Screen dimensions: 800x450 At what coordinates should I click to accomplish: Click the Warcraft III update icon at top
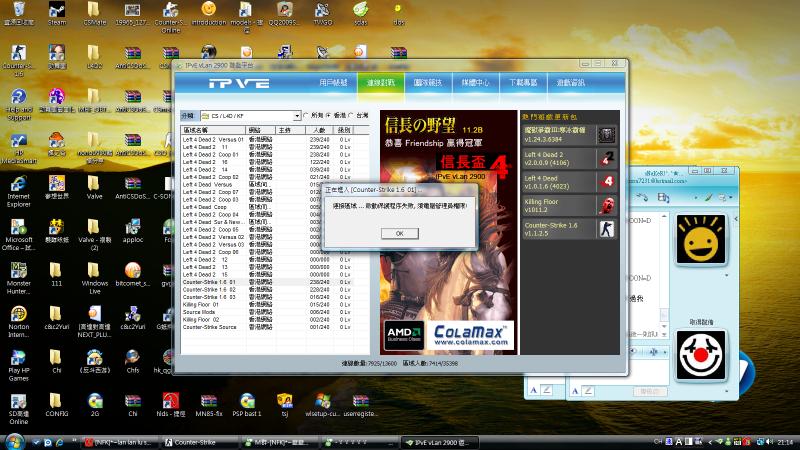[606, 135]
